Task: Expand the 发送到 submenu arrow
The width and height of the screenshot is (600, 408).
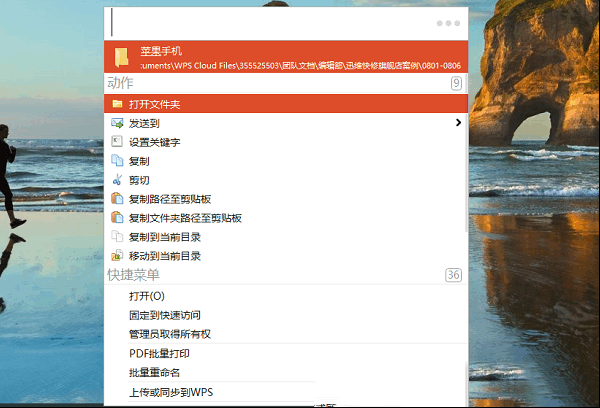Action: [x=458, y=123]
